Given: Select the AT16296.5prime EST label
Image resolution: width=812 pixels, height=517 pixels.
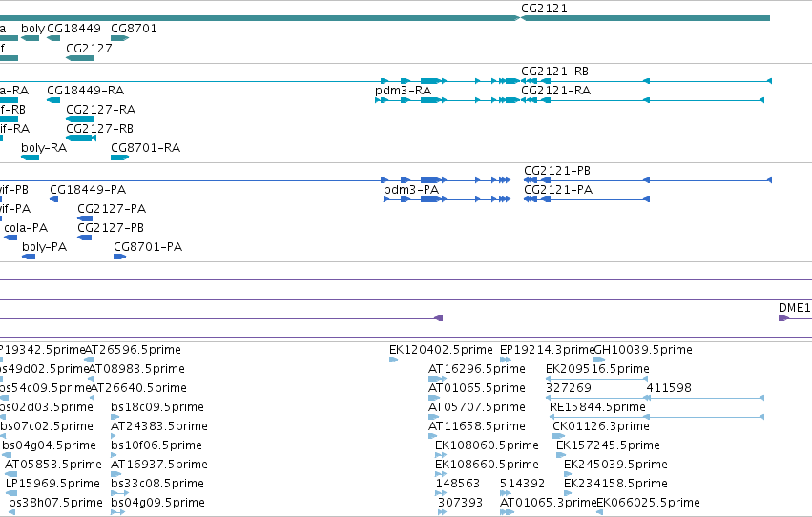Looking at the screenshot, I should [x=477, y=369].
